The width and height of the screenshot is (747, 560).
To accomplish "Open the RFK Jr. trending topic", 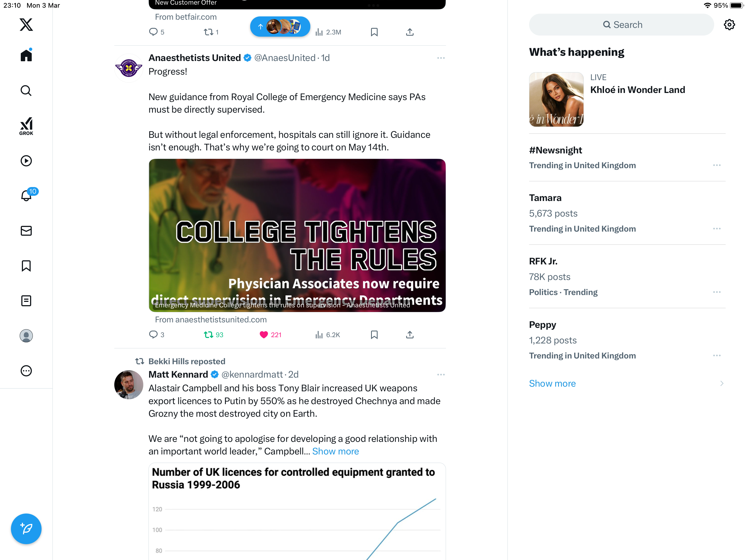I will pos(627,277).
